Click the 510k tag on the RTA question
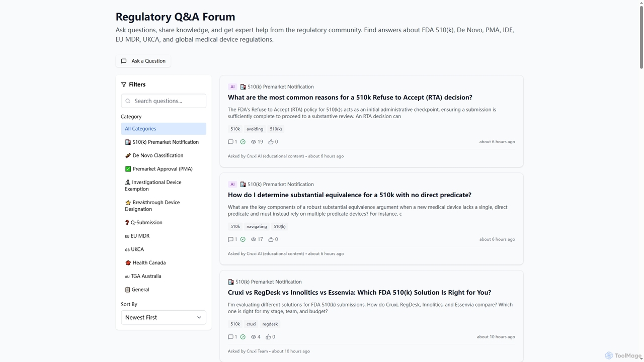The image size is (644, 362). point(235,129)
